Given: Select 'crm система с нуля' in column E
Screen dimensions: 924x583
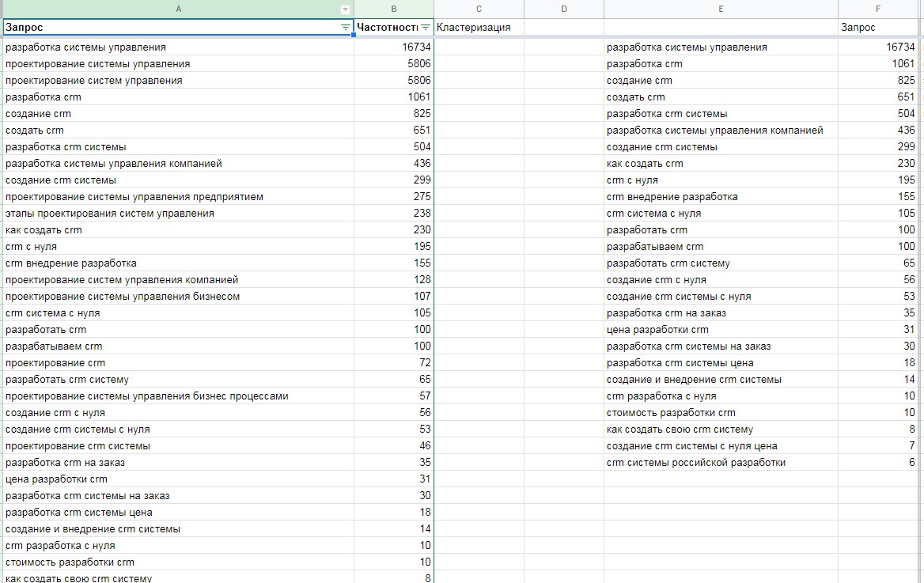Looking at the screenshot, I should coord(721,213).
